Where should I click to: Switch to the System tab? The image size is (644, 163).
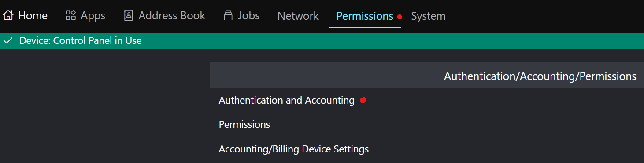(428, 16)
